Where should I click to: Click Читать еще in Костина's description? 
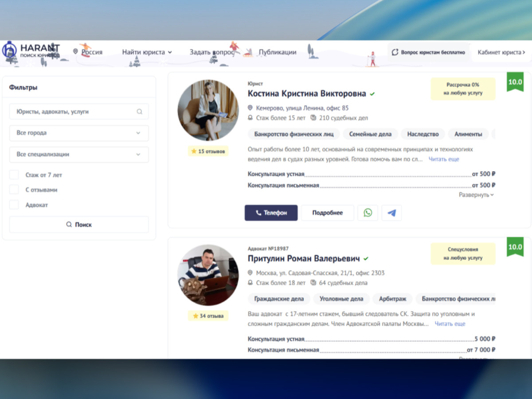(444, 159)
